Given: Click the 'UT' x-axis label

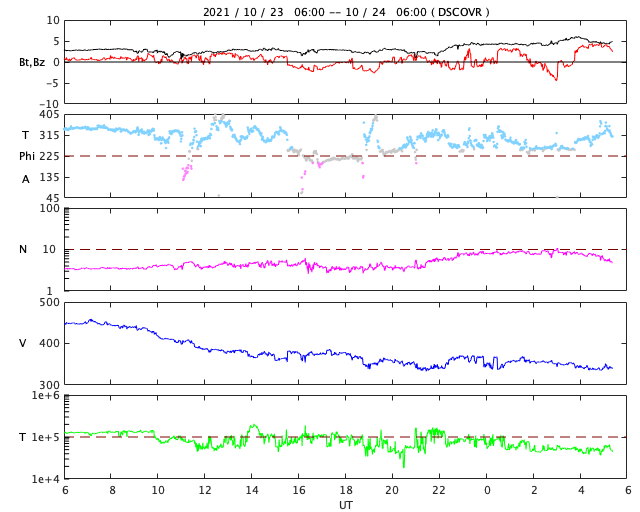Looking at the screenshot, I should pyautogui.click(x=346, y=505).
